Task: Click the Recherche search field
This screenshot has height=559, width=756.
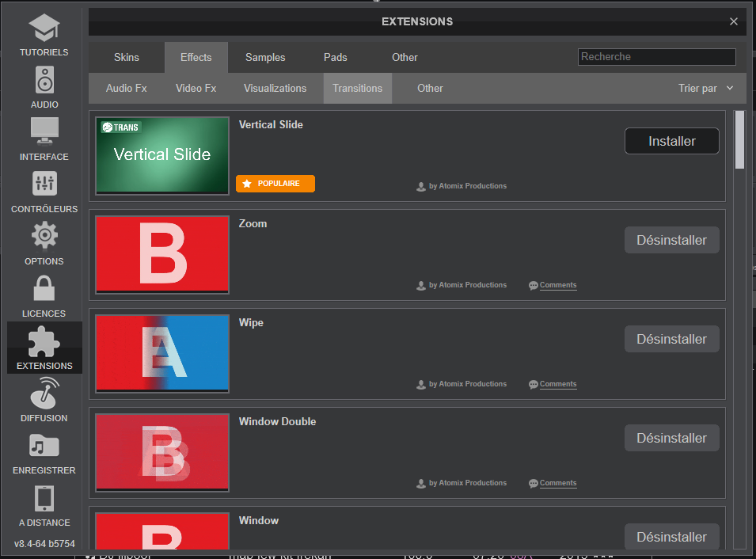Action: click(656, 57)
